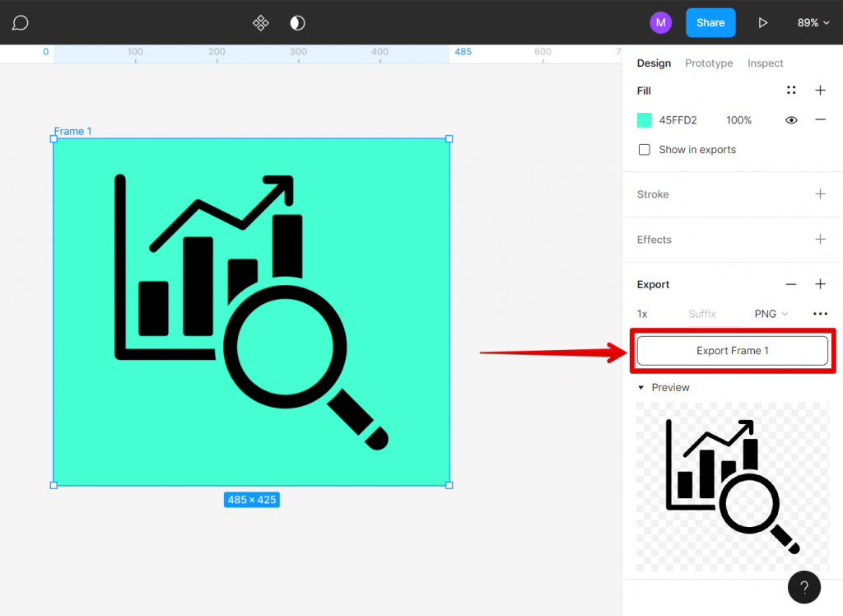Viewport: 843px width, 616px height.
Task: Switch to the Prototype tab
Action: click(x=708, y=63)
